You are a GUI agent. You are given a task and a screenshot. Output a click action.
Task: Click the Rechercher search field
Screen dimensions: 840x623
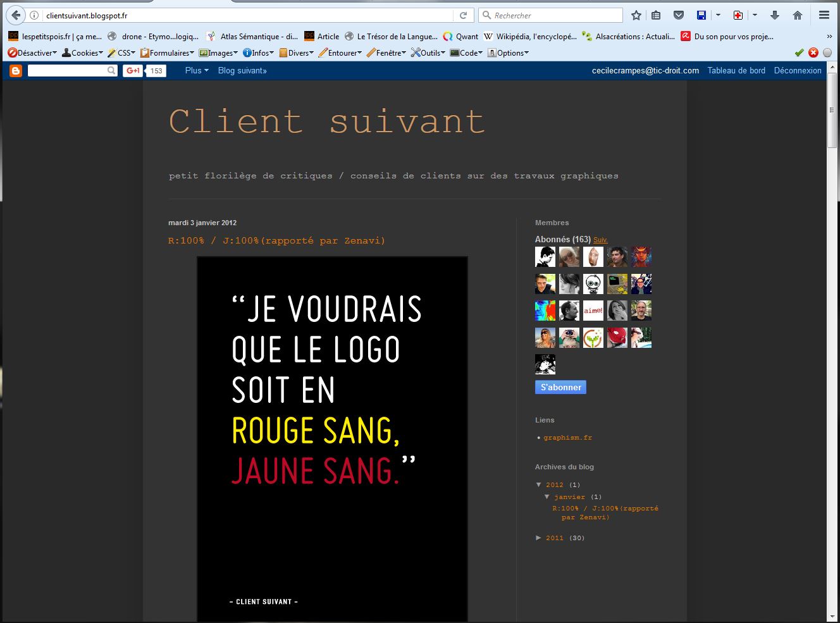pos(555,15)
